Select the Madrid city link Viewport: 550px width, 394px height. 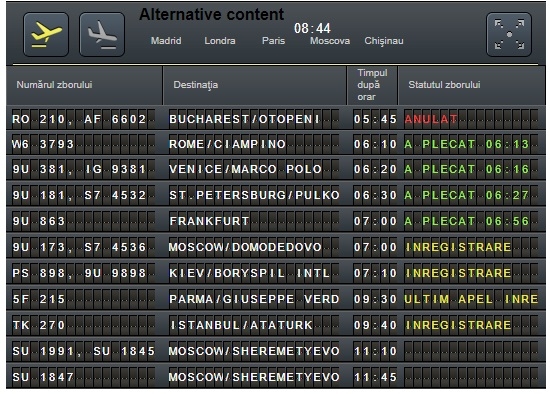coord(166,41)
